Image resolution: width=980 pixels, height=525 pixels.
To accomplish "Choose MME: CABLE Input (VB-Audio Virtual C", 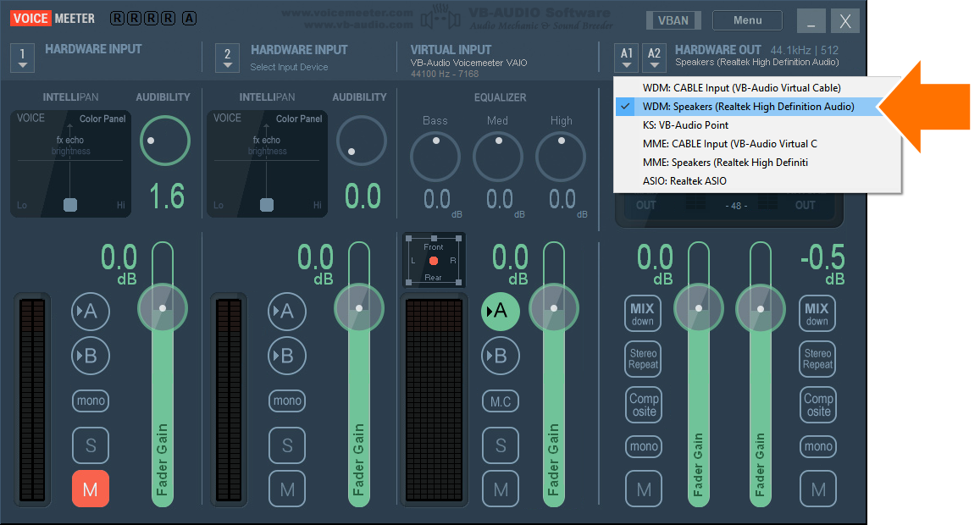I will [x=757, y=144].
